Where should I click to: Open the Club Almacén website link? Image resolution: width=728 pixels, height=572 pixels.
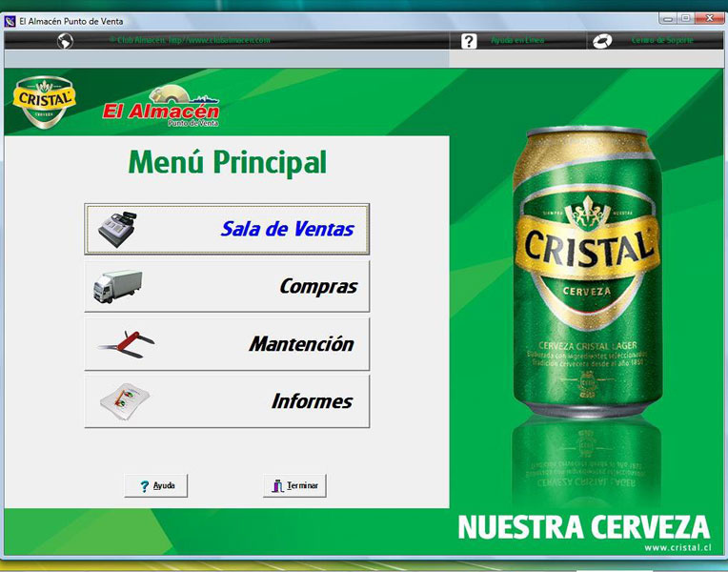(190, 40)
